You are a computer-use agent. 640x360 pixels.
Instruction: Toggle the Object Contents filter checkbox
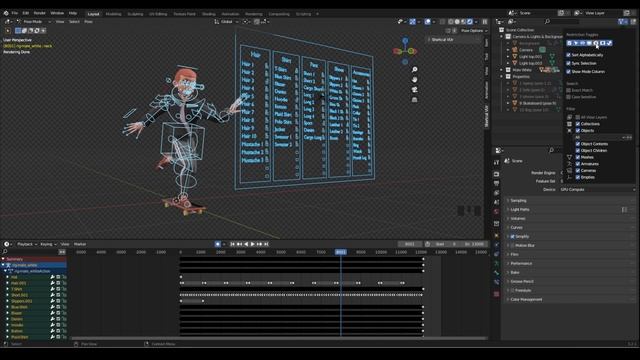click(x=578, y=144)
